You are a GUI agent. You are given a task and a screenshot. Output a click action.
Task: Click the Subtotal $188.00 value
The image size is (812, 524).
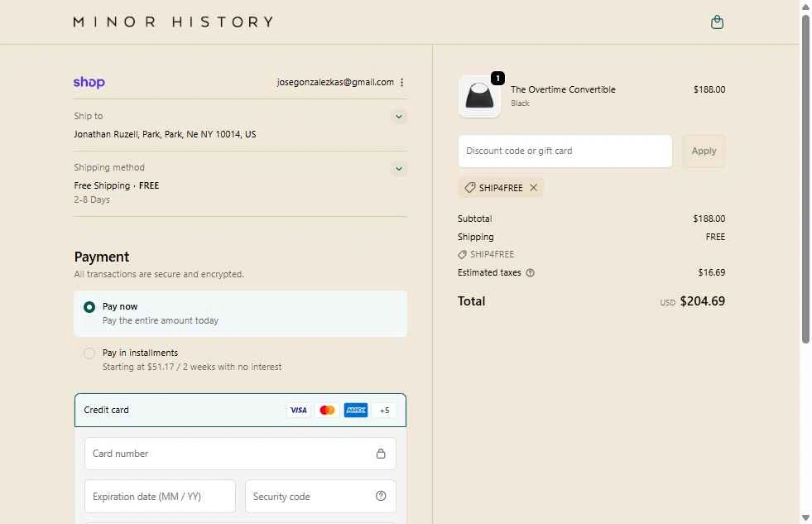(x=709, y=219)
